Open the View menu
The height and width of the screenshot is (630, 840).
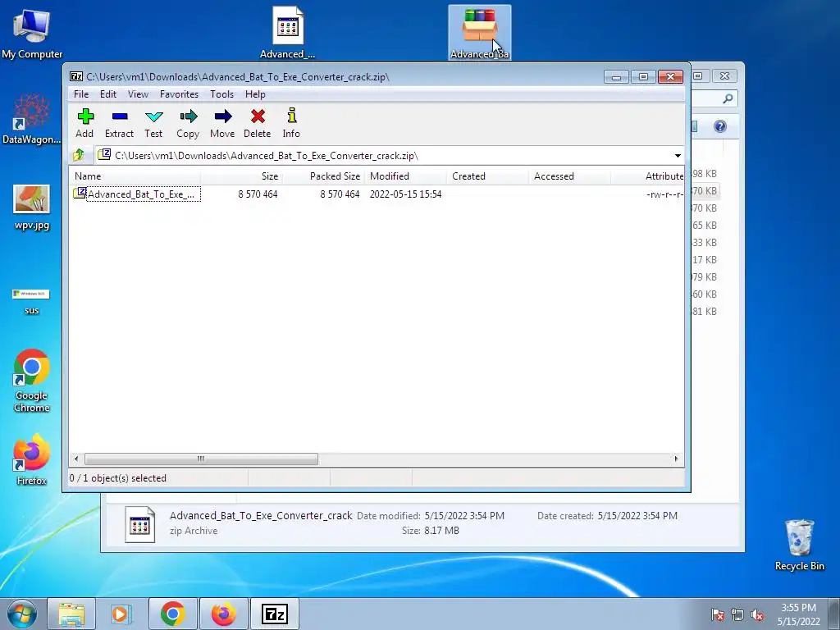pos(138,94)
